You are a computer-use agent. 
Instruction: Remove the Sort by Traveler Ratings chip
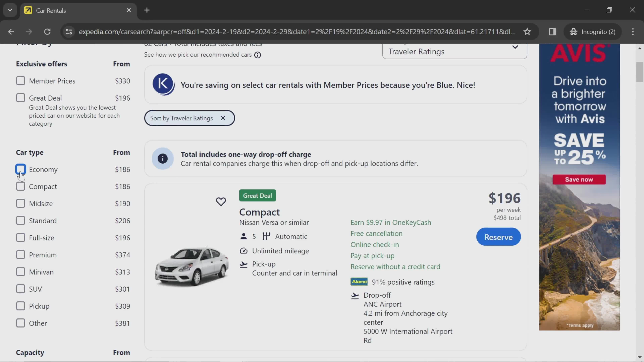(x=223, y=118)
